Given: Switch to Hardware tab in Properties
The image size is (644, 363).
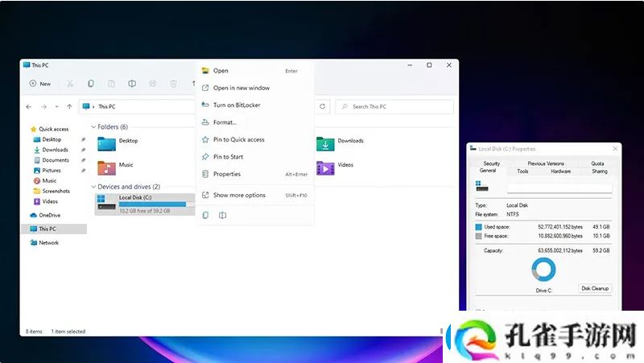Looking at the screenshot, I should pos(560,171).
